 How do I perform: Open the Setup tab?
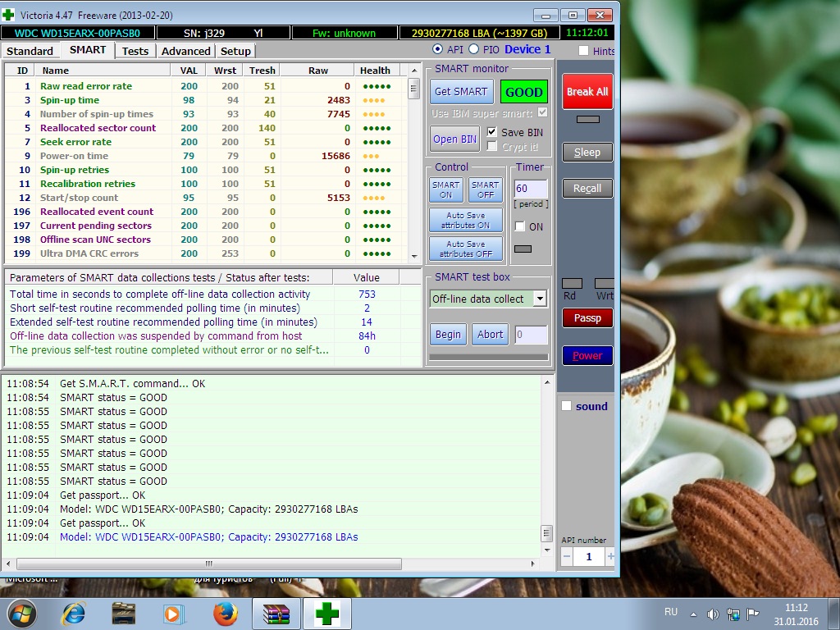(235, 51)
